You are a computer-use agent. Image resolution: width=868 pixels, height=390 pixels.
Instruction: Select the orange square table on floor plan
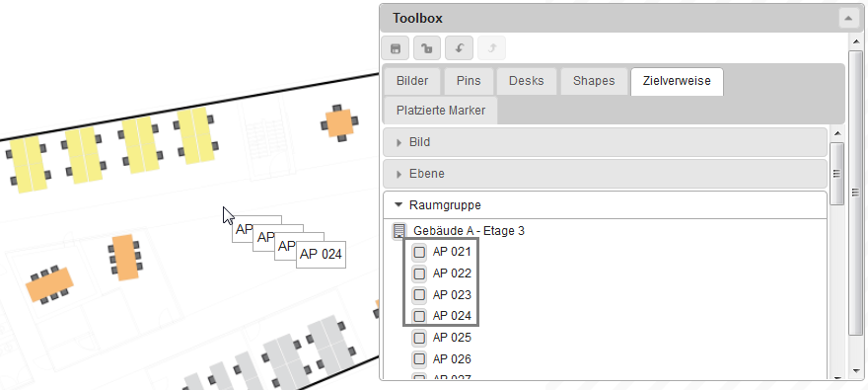338,122
